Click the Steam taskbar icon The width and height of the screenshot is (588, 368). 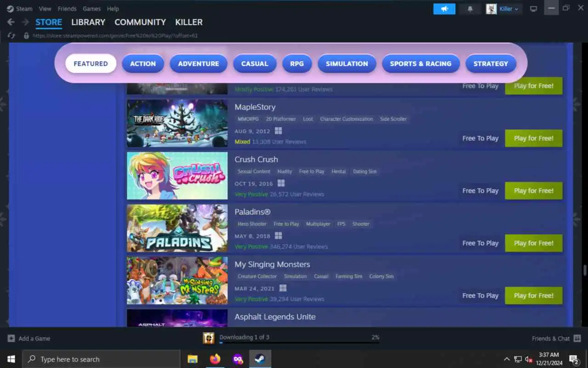tap(260, 359)
